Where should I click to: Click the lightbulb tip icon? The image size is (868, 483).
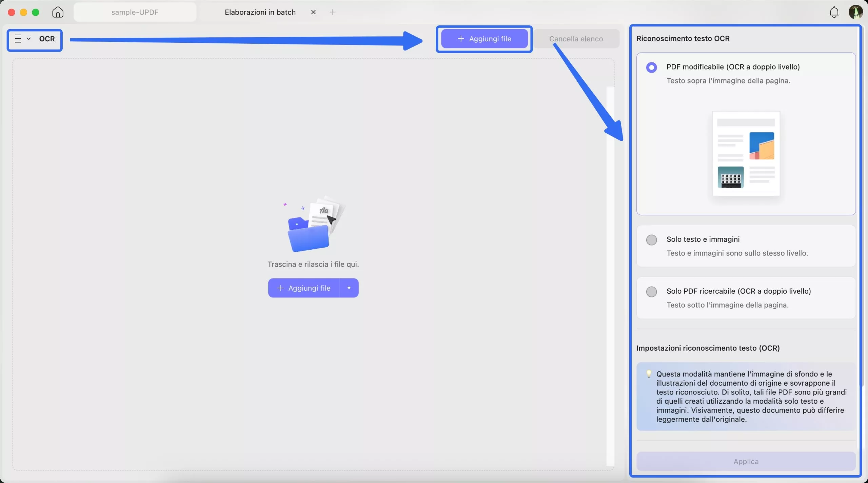[x=649, y=374]
